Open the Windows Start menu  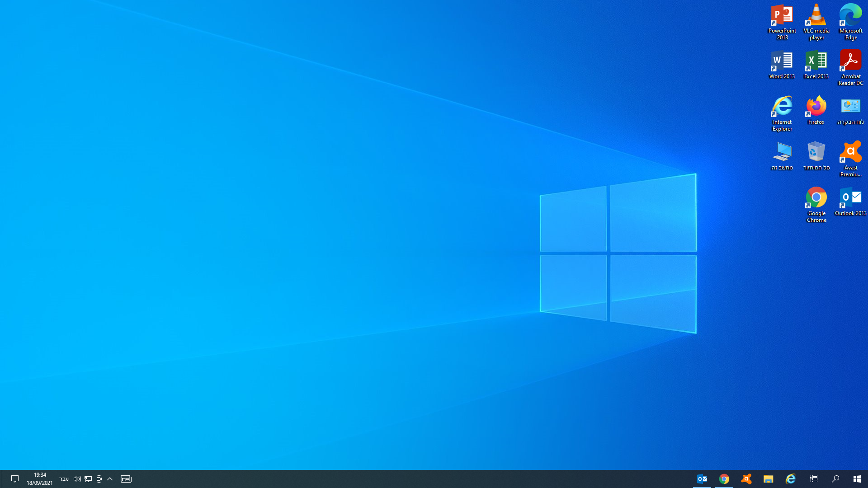[857, 479]
